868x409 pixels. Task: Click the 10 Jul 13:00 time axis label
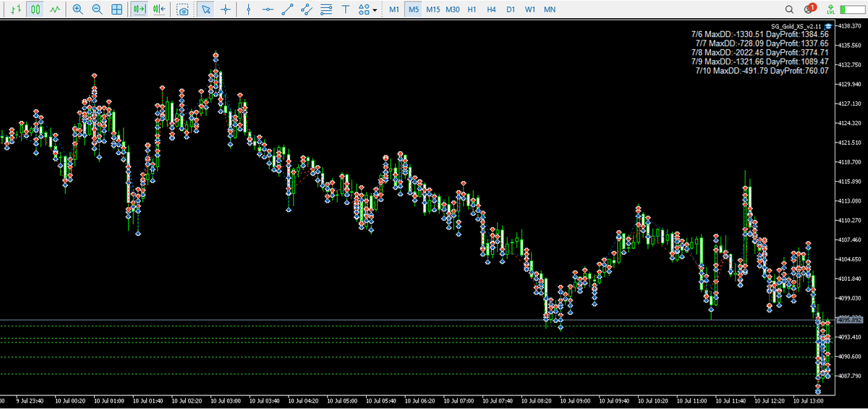pos(808,400)
